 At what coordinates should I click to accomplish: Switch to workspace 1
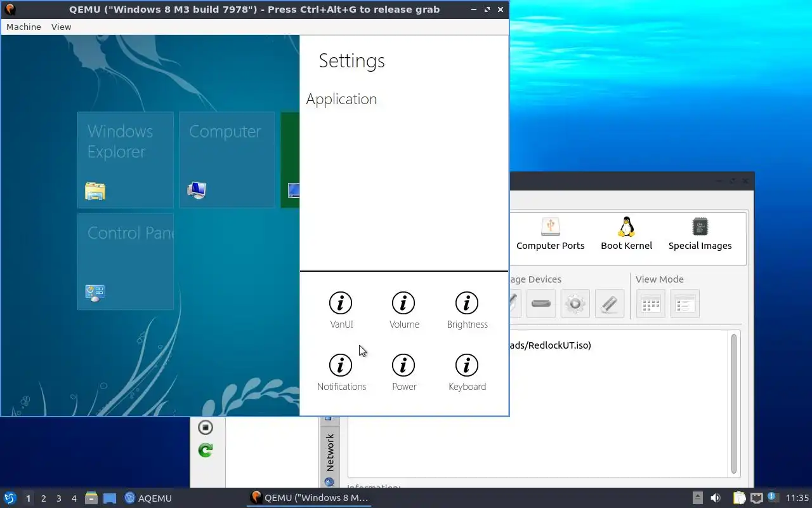pyautogui.click(x=28, y=498)
